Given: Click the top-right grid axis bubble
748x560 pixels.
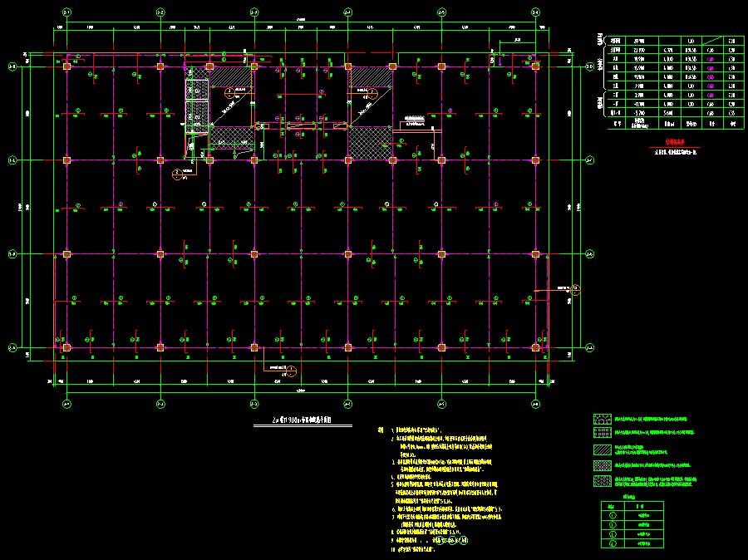Looking at the screenshot, I should (536, 12).
